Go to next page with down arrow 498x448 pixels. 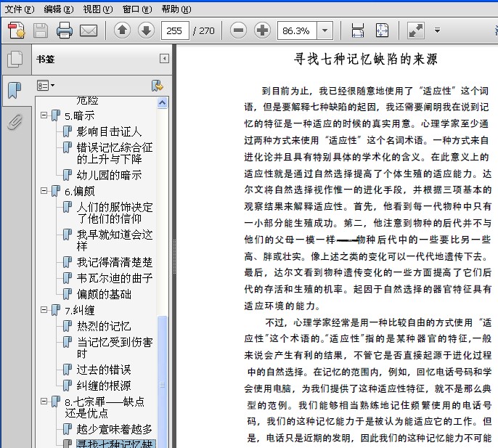point(146,30)
